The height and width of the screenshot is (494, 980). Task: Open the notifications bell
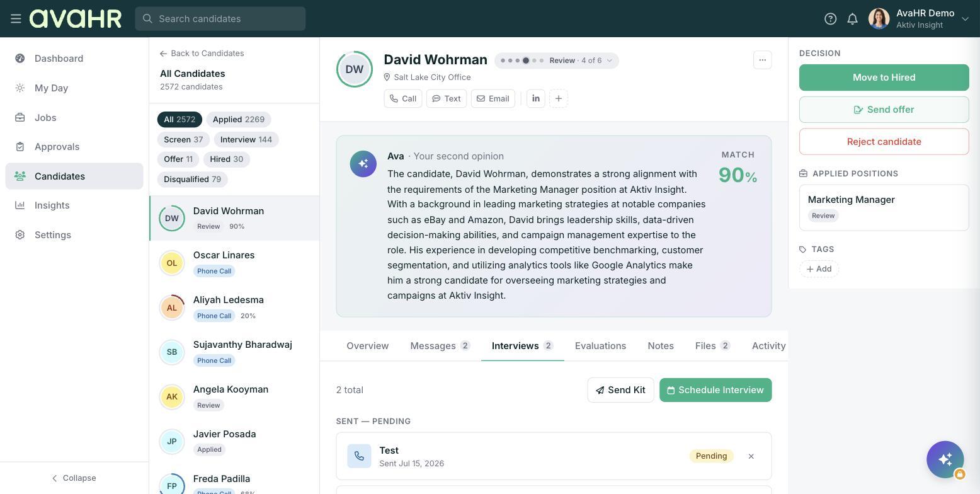click(x=852, y=19)
